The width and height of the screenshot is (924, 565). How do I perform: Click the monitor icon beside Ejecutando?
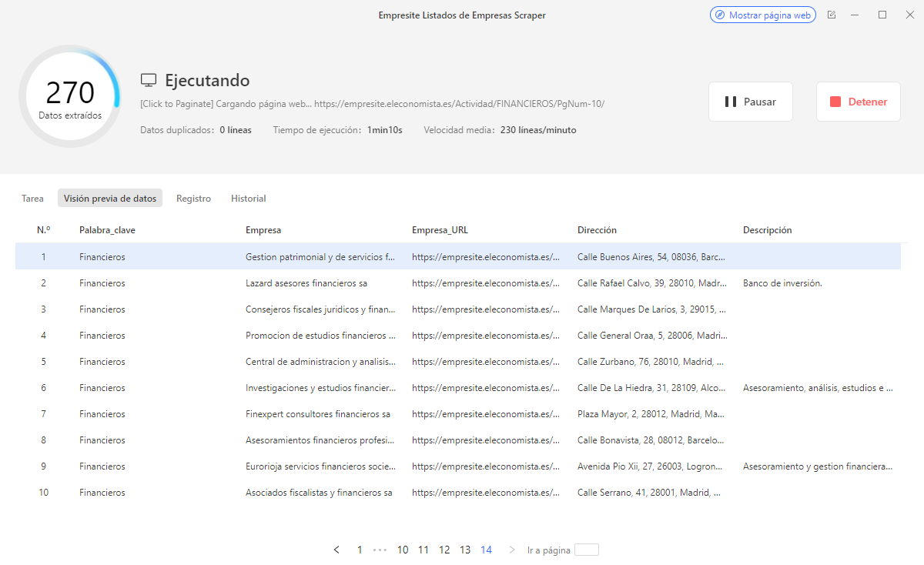pyautogui.click(x=149, y=81)
